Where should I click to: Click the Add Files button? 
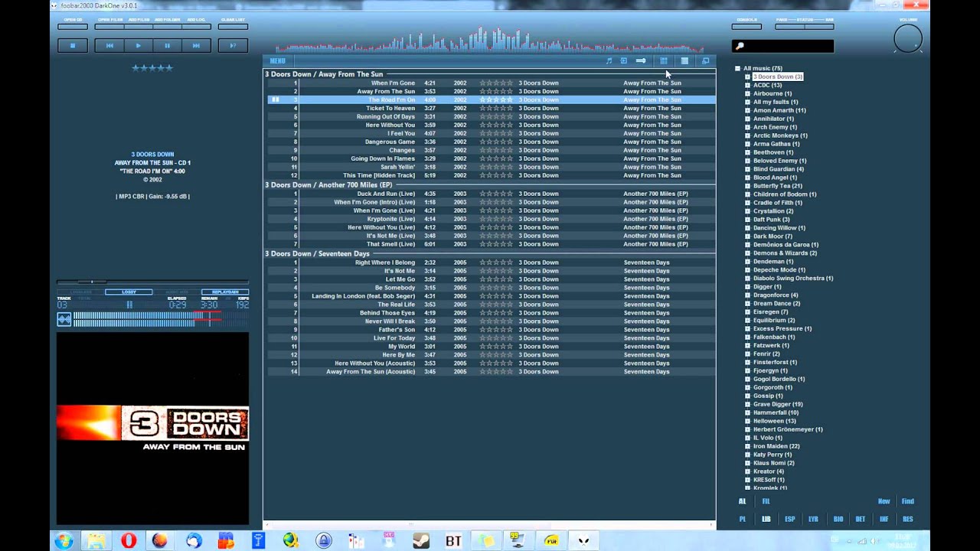tap(139, 25)
